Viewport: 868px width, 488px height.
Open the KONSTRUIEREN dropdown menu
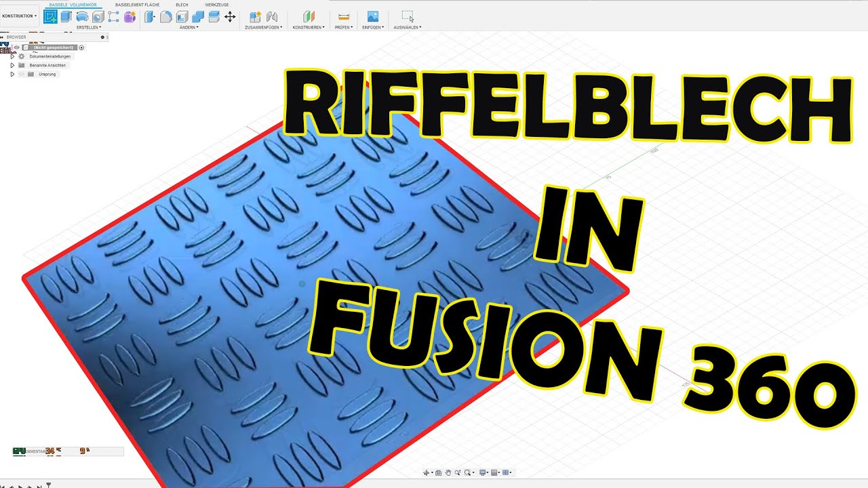(309, 27)
